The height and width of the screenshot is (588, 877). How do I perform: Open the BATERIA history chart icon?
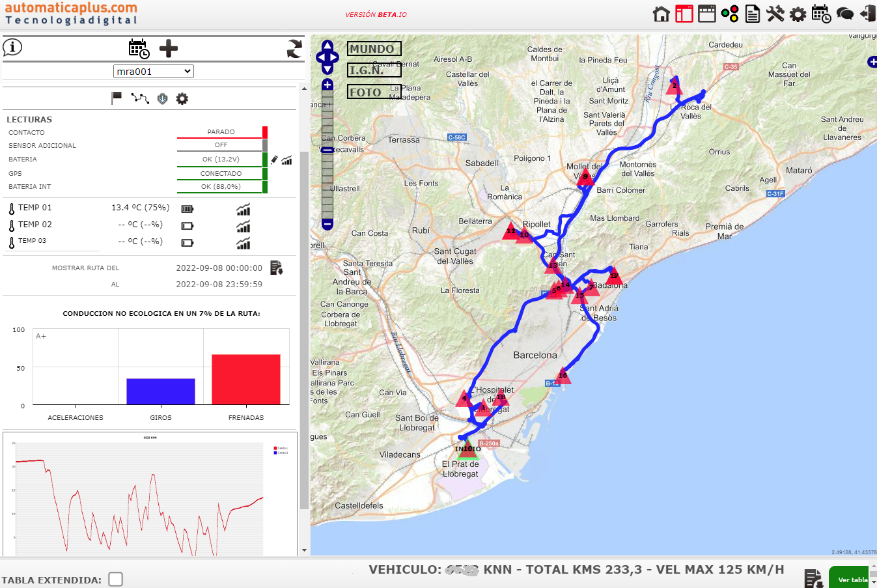pos(286,160)
